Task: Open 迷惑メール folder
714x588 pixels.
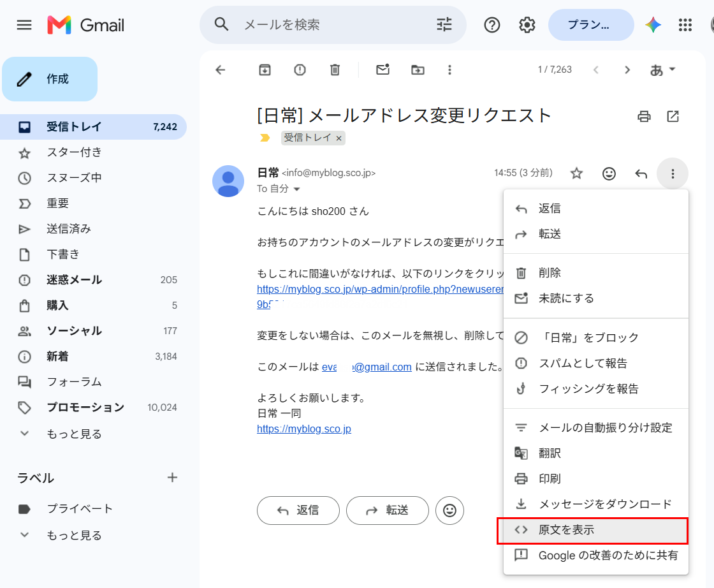Action: coord(93,280)
